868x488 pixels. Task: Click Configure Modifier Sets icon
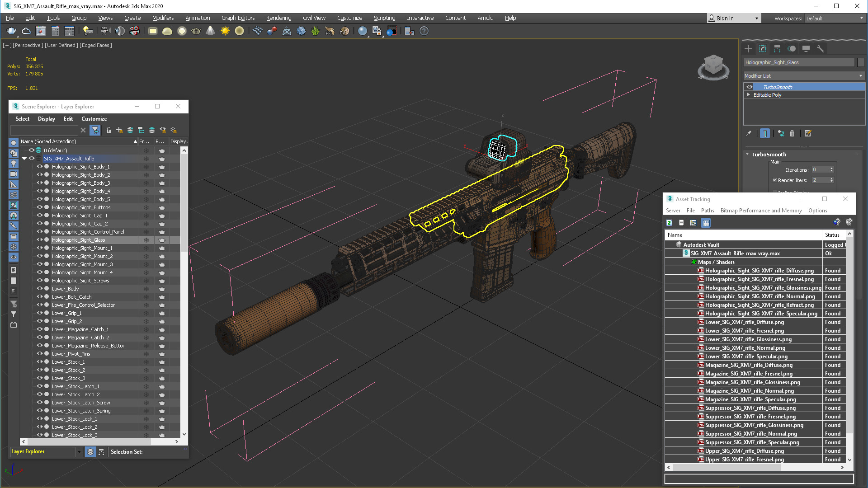tap(808, 133)
